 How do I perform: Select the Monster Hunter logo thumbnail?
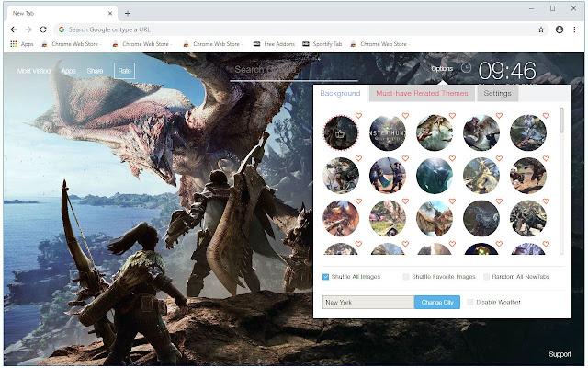pos(388,132)
